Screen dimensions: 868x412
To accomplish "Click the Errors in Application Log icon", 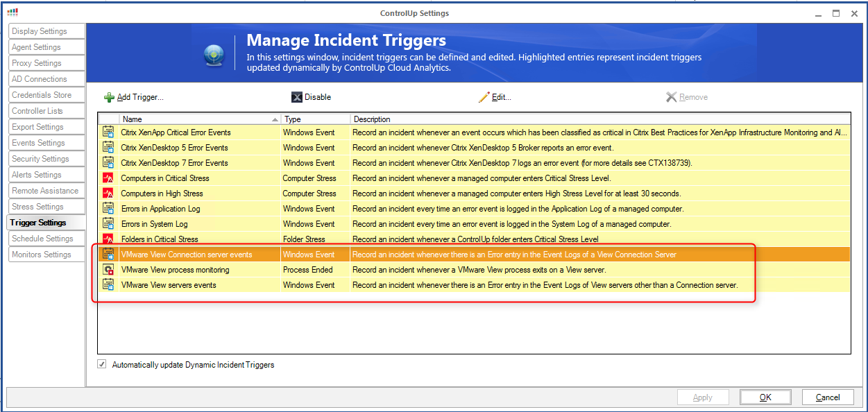I will pyautogui.click(x=108, y=208).
